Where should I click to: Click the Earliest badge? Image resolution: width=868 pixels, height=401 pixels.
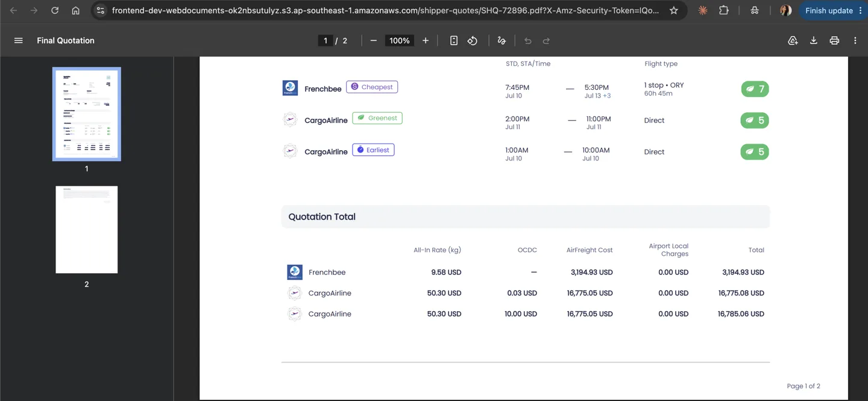click(373, 150)
